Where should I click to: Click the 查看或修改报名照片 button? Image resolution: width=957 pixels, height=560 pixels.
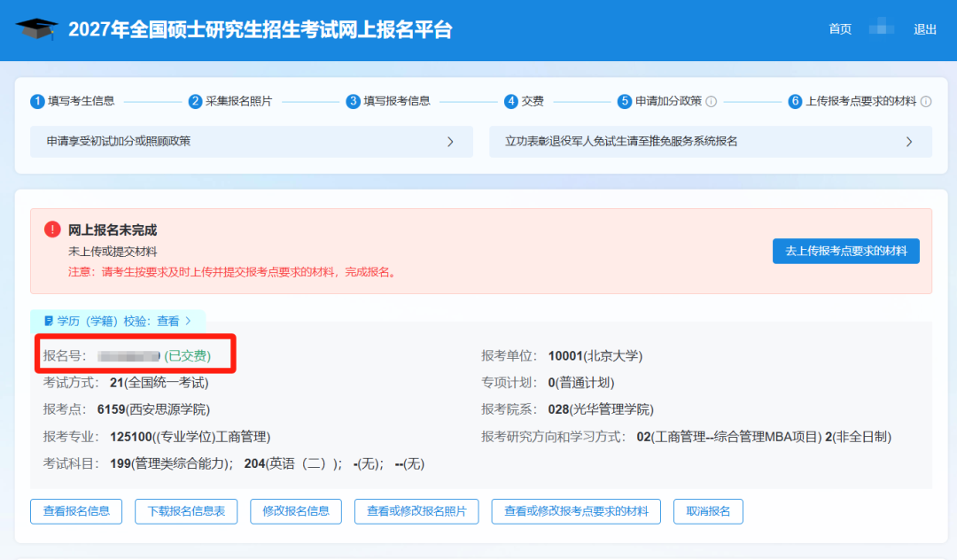[416, 511]
